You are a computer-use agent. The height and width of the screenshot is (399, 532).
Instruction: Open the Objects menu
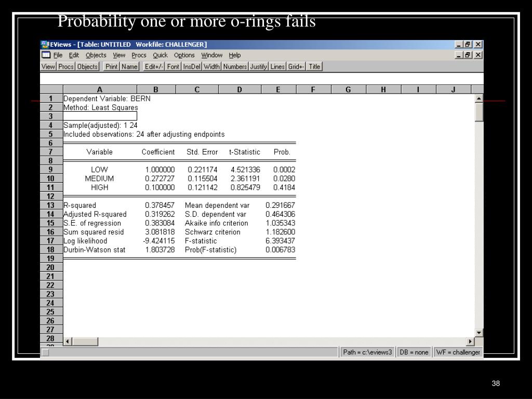tap(96, 55)
